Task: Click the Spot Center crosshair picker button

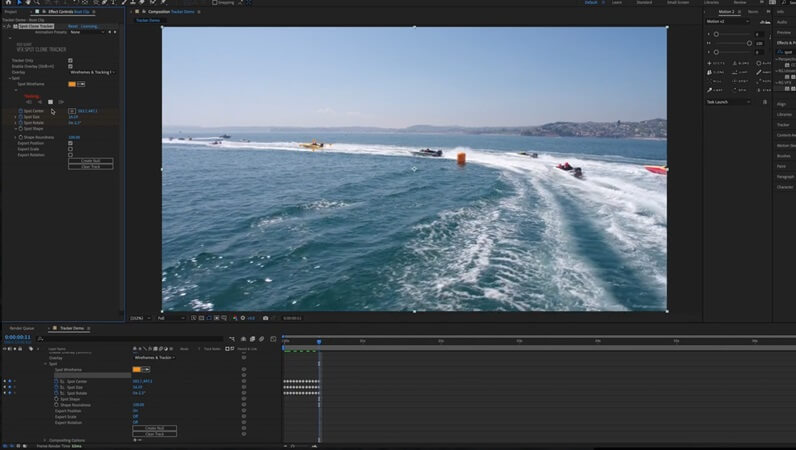Action: tap(72, 111)
